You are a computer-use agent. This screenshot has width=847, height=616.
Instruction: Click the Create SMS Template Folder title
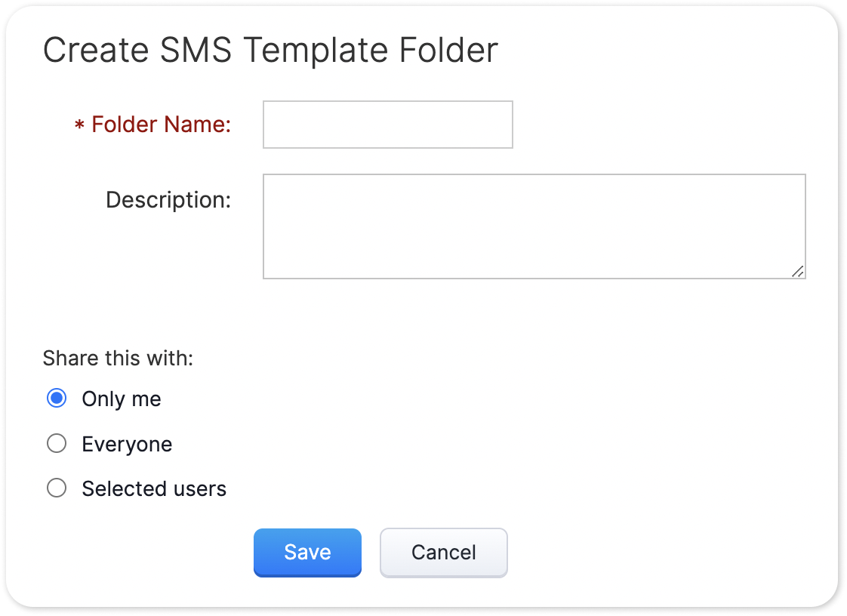point(270,51)
